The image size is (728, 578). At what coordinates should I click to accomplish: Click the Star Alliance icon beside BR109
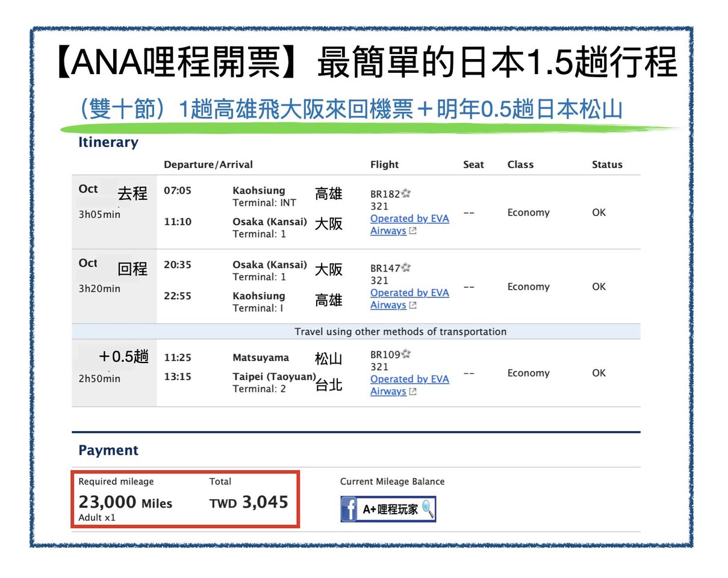pos(406,354)
